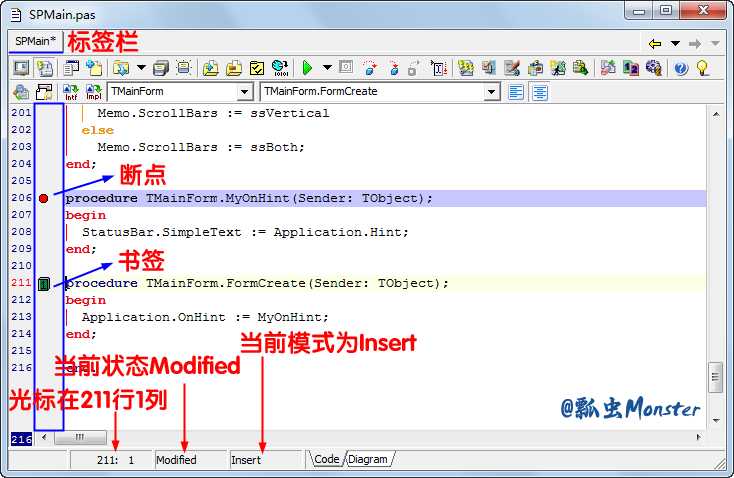The width and height of the screenshot is (734, 478).
Task: Open the view unit list icon
Action: [x=71, y=68]
